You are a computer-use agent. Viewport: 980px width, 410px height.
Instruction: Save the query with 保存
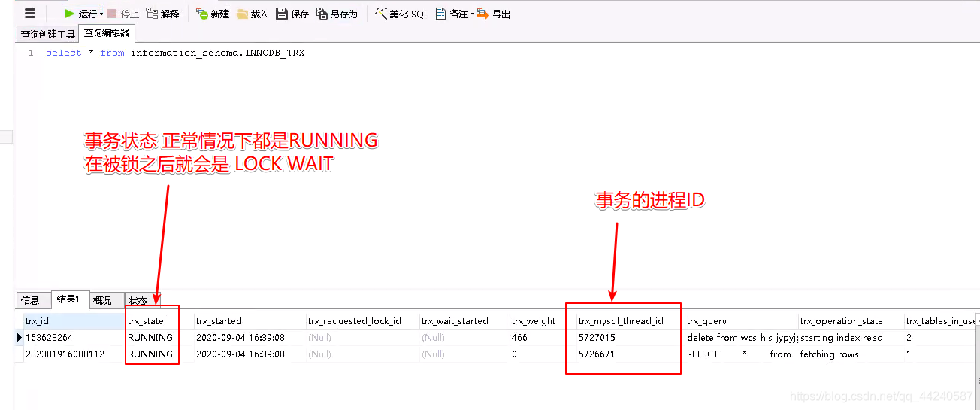click(x=292, y=14)
